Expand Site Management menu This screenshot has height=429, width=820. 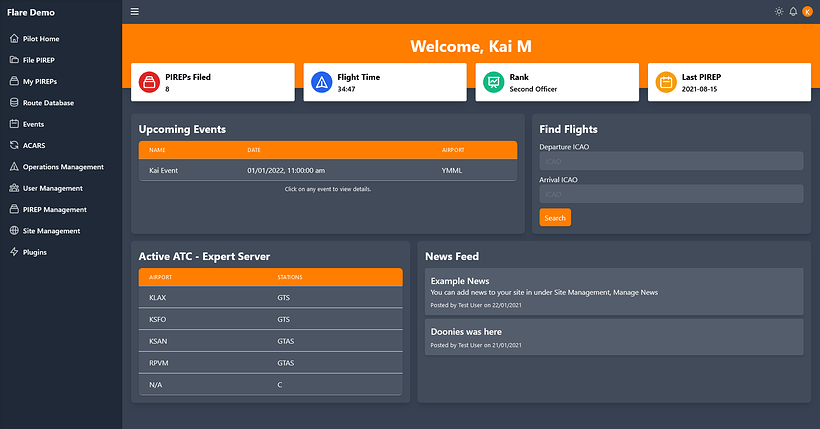51,231
